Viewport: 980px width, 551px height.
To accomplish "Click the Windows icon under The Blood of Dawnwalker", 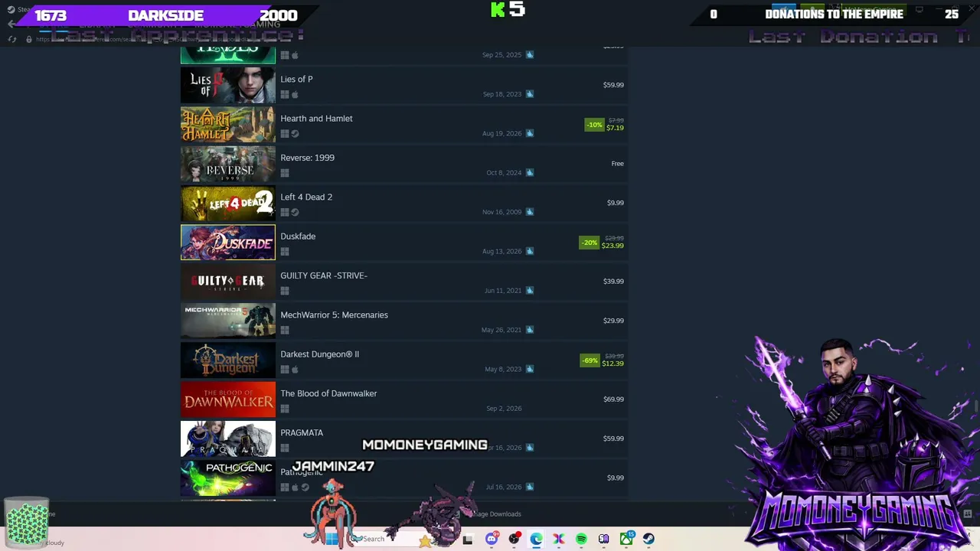I will [x=285, y=409].
